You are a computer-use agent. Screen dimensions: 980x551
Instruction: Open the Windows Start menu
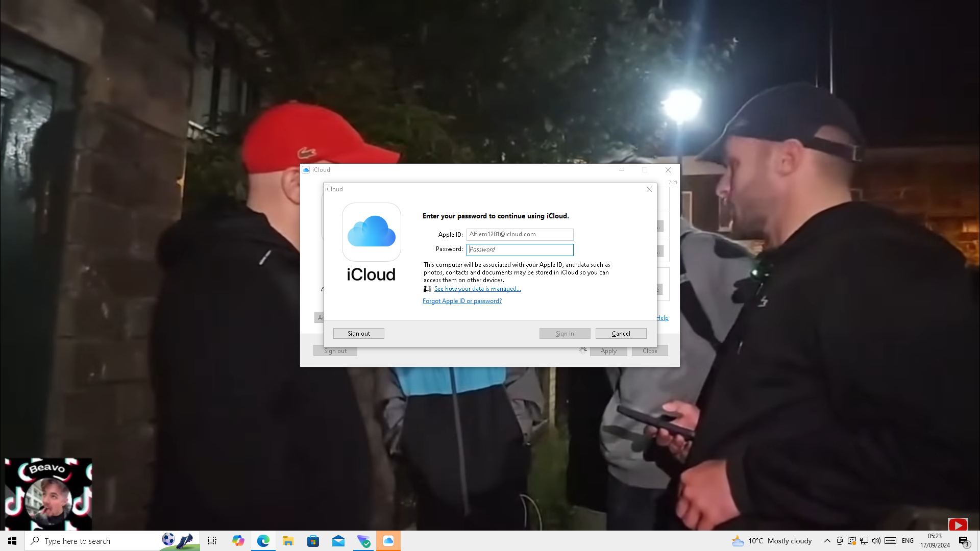[x=12, y=541]
